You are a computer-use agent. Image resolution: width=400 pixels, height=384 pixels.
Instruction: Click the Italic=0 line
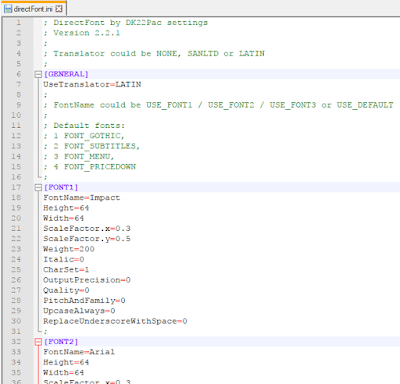click(x=64, y=259)
